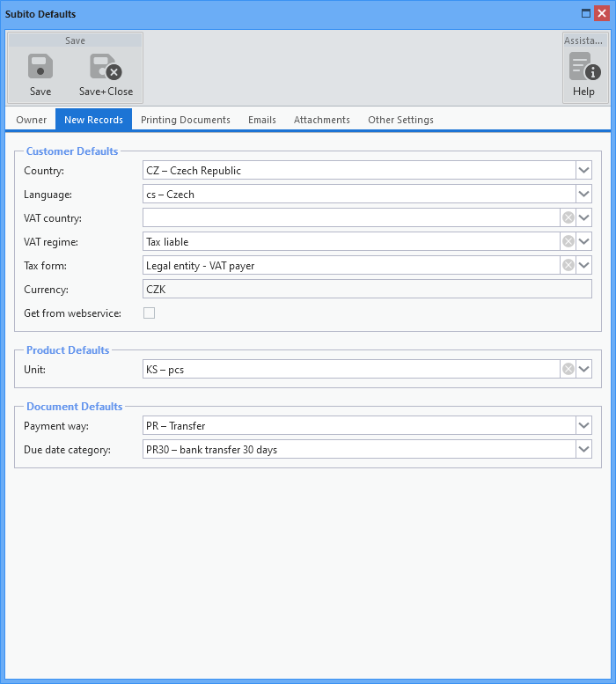Expand the Country dropdown arrow
The image size is (616, 684).
[583, 170]
